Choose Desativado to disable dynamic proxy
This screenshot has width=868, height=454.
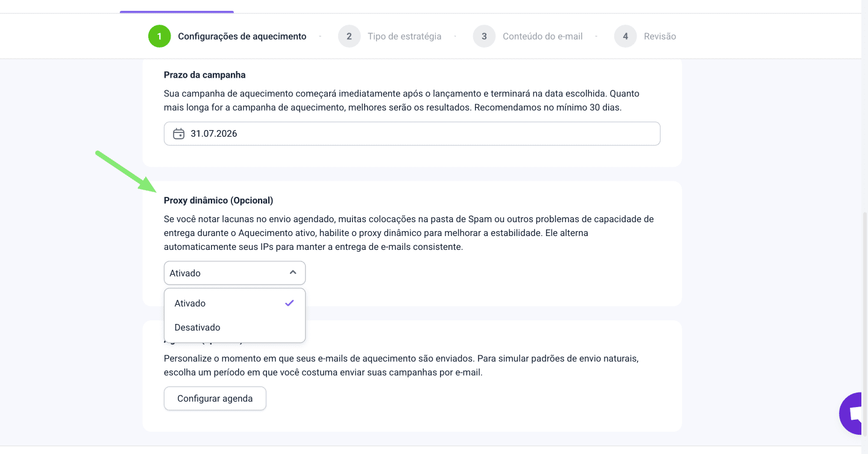coord(198,328)
